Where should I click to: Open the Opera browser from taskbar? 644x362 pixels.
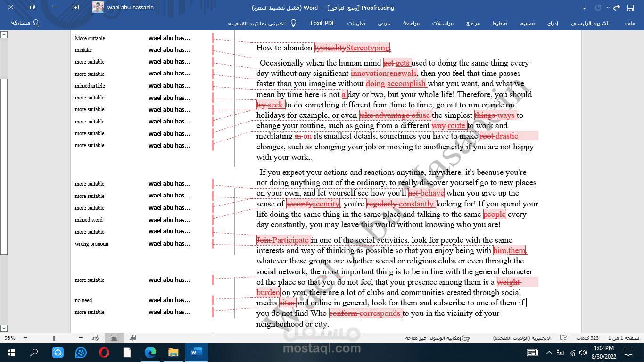click(104, 353)
